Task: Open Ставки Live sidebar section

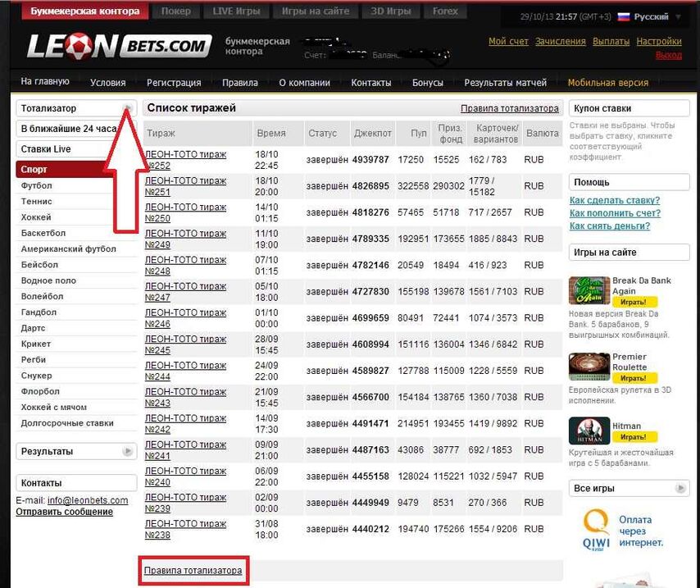Action: pos(76,148)
